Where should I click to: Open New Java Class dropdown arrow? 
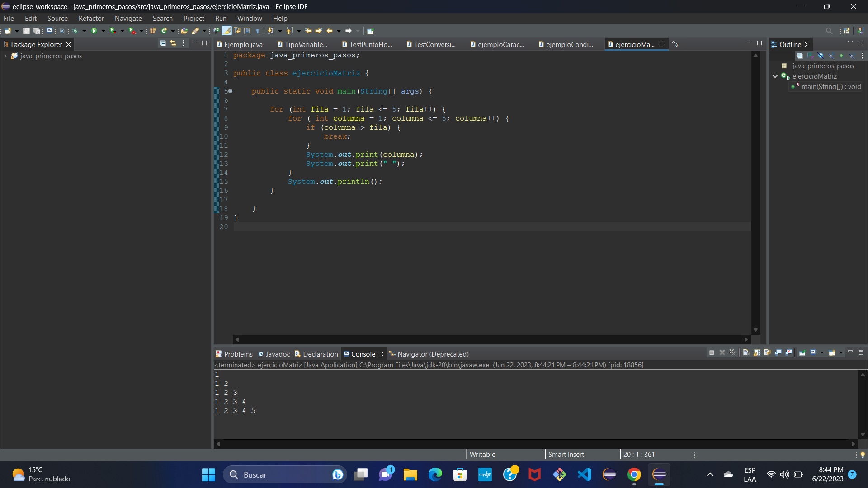click(x=173, y=31)
